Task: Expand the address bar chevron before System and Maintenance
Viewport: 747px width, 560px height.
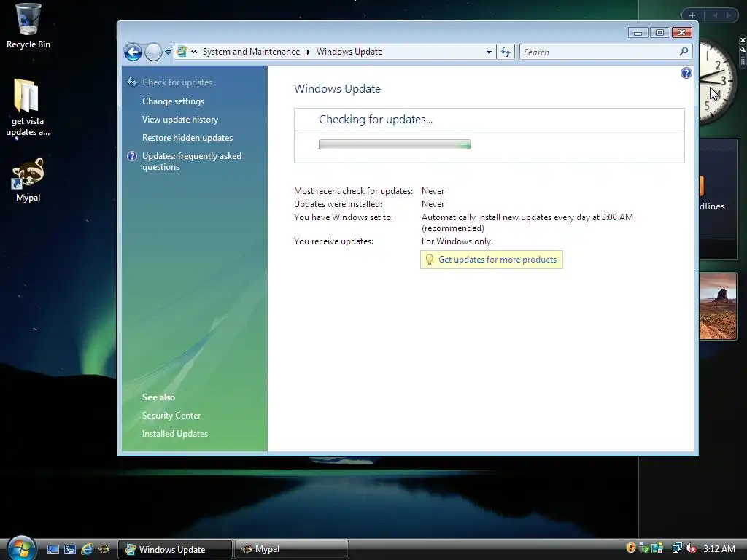Action: tap(194, 52)
